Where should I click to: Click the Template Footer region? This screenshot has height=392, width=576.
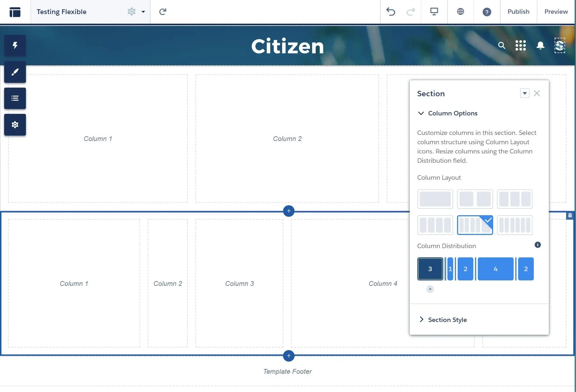point(288,372)
